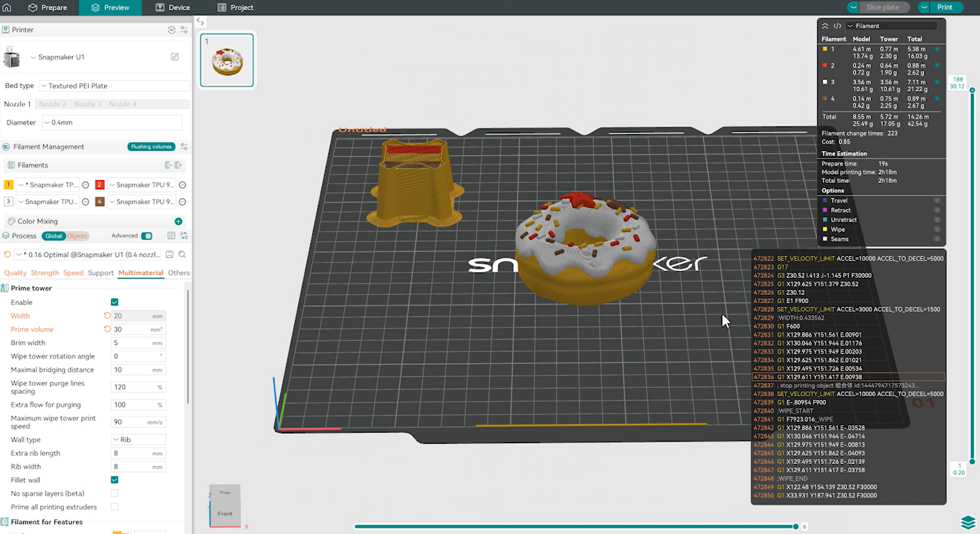Open edit options for filament 4
The width and height of the screenshot is (980, 534).
coord(183,202)
